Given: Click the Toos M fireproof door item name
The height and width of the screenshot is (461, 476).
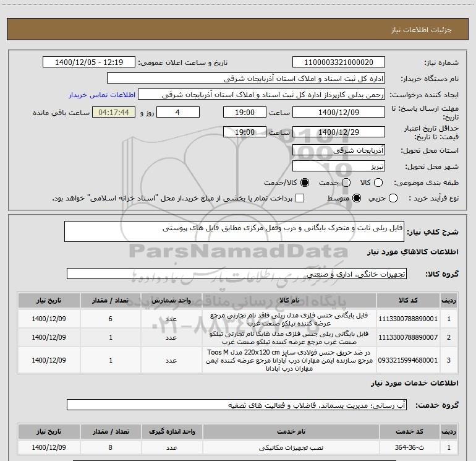Looking at the screenshot, I should [x=289, y=360].
